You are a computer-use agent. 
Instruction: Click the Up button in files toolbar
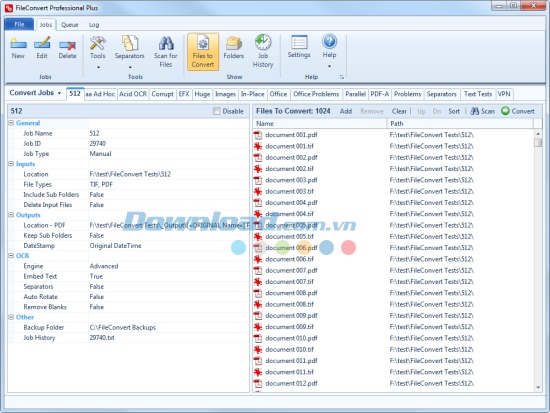click(x=421, y=111)
